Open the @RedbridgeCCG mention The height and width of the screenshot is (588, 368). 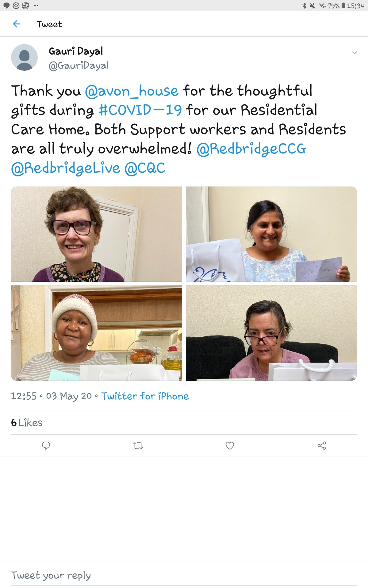click(251, 149)
